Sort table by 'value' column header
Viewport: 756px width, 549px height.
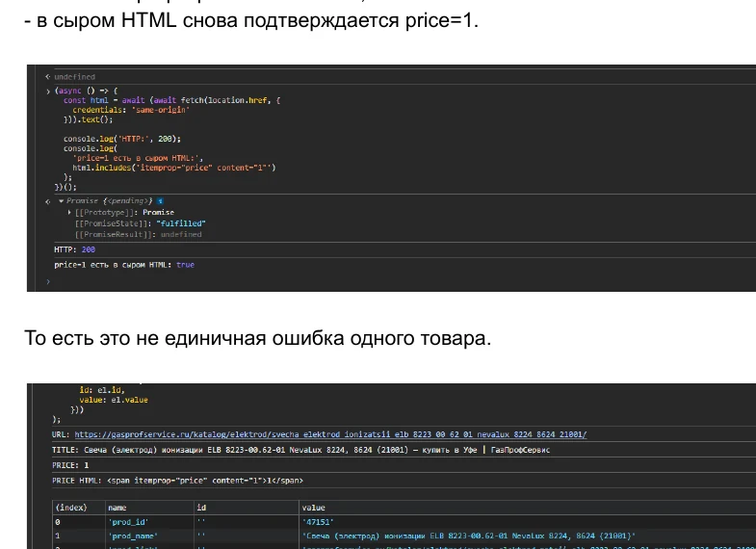(x=528, y=508)
